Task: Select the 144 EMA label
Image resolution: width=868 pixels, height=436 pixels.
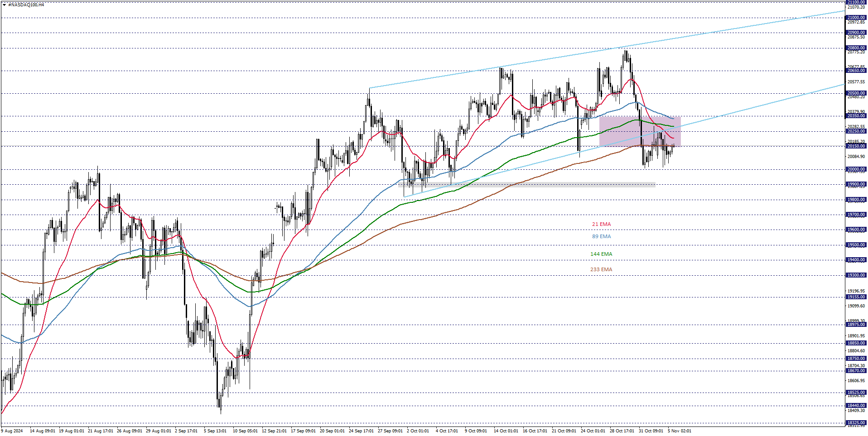Action: click(601, 254)
